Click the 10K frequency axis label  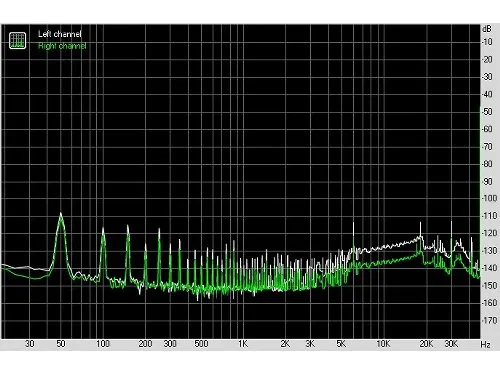pyautogui.click(x=383, y=344)
